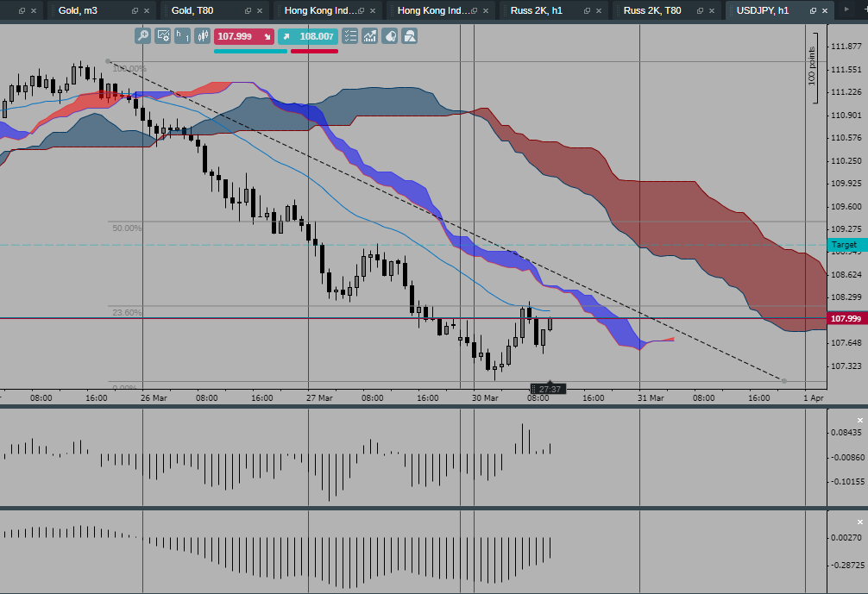Detach the Gold, m3 tab window

tap(135, 11)
